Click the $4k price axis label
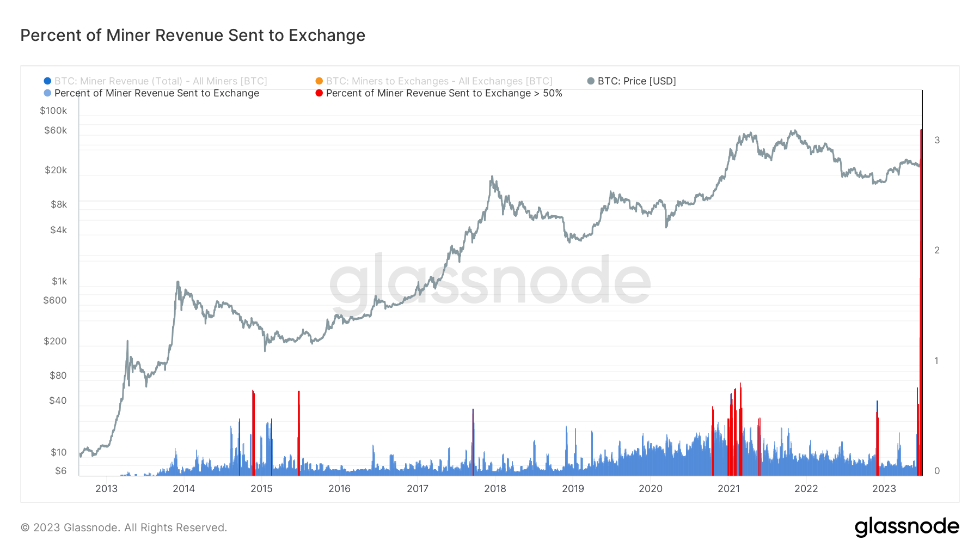 (58, 230)
